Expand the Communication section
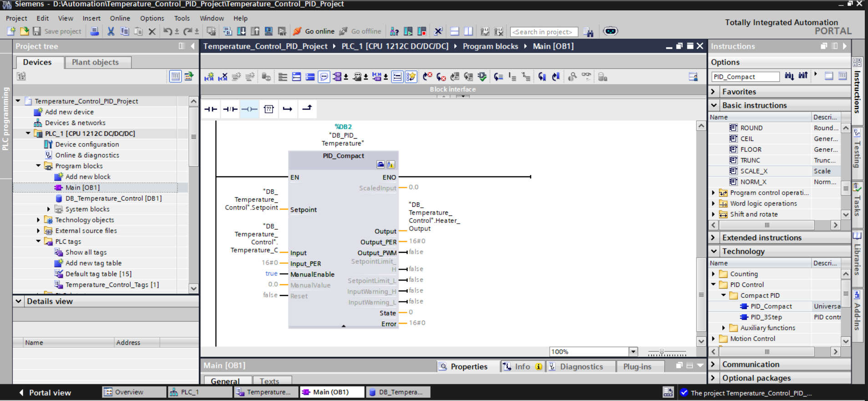Viewport: 868px width, 401px height. (713, 365)
